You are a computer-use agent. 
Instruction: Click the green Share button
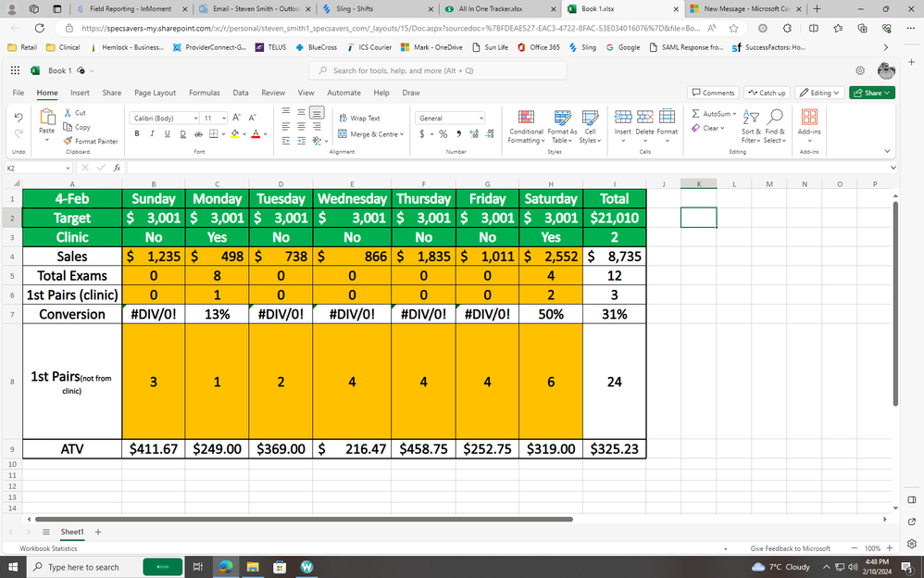(869, 93)
